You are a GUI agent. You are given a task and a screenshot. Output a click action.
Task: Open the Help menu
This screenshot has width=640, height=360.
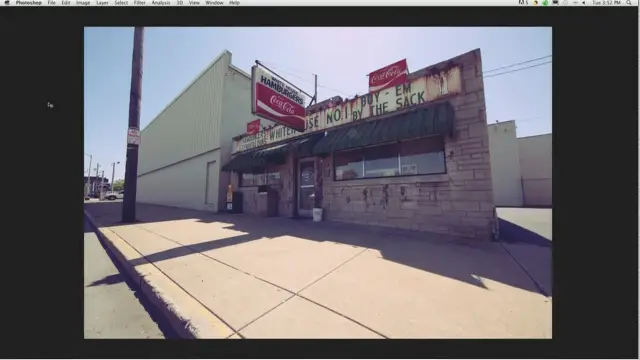234,2
